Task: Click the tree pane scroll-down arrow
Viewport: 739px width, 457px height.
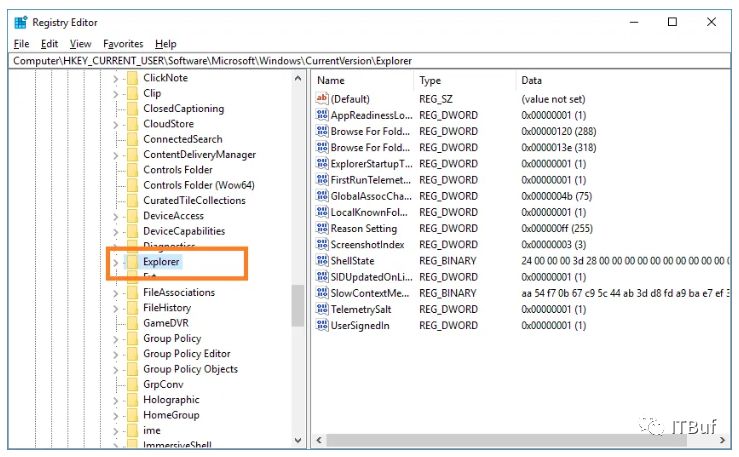Action: point(298,440)
